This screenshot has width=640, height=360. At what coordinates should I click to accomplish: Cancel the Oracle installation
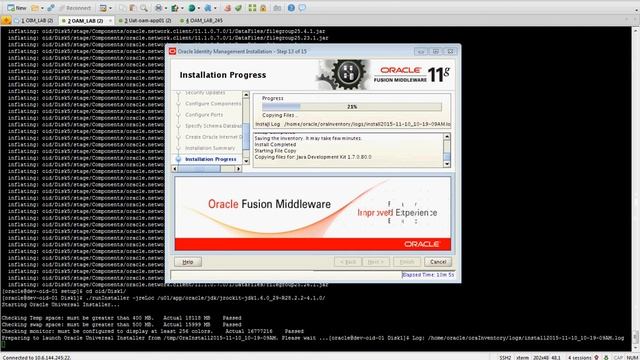pyautogui.click(x=438, y=262)
